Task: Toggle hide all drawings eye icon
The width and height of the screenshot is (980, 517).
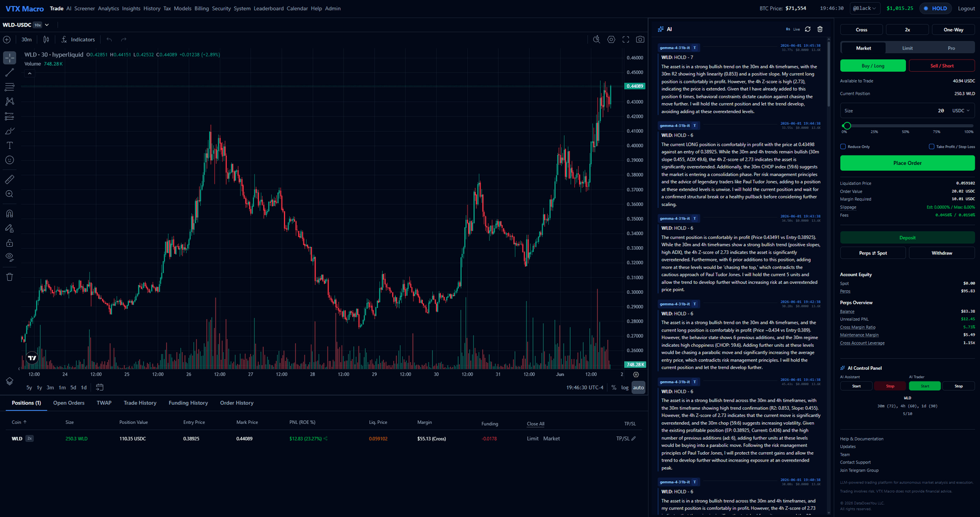Action: (9, 257)
